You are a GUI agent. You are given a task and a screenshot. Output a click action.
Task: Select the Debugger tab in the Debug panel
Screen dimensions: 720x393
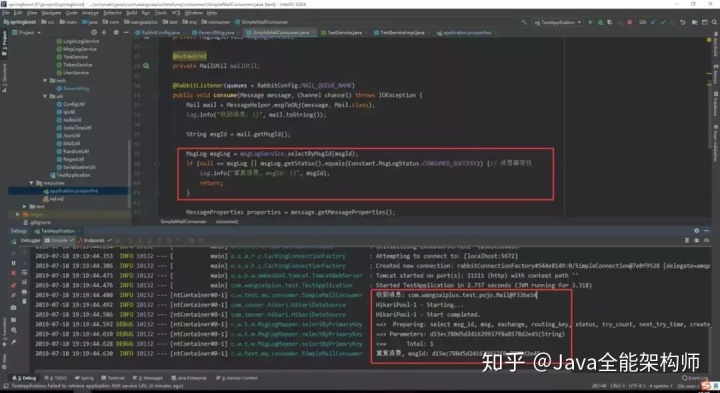tap(30, 240)
